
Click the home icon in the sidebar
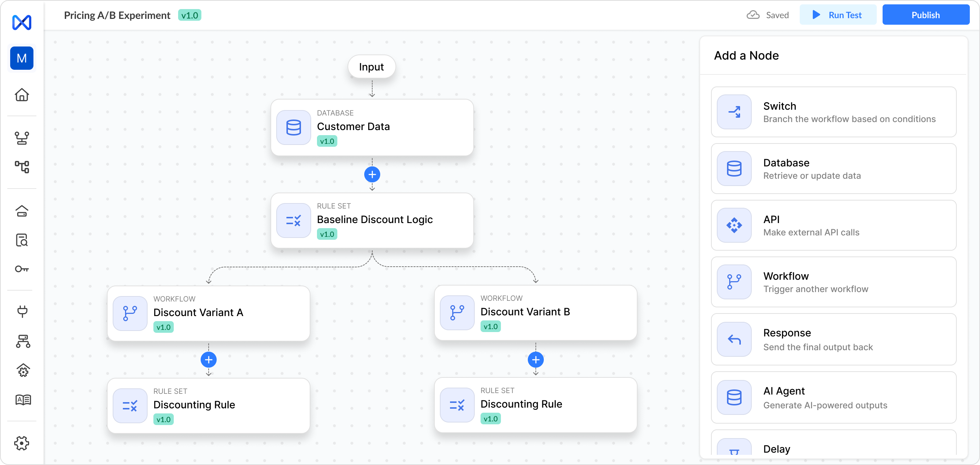[22, 95]
